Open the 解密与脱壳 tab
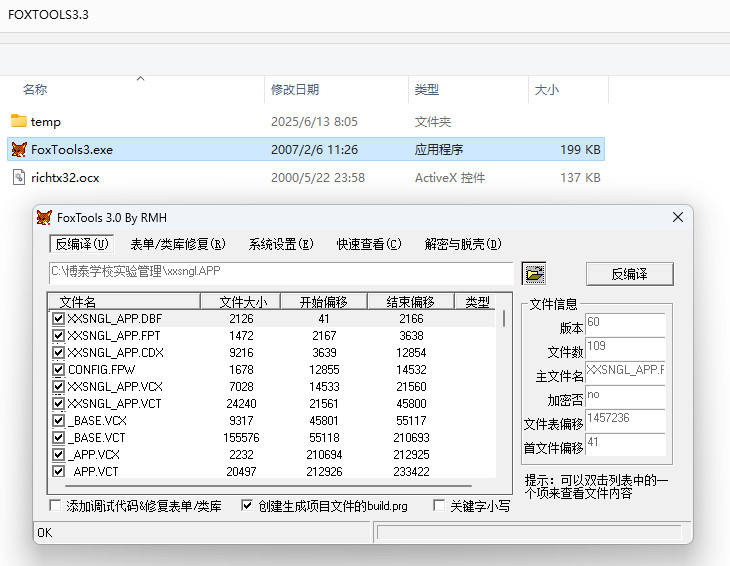The width and height of the screenshot is (730, 566). click(x=463, y=244)
